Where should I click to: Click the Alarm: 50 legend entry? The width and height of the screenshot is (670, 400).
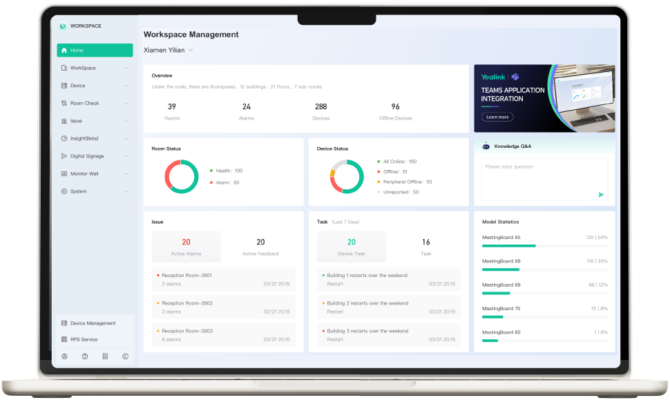click(x=225, y=182)
